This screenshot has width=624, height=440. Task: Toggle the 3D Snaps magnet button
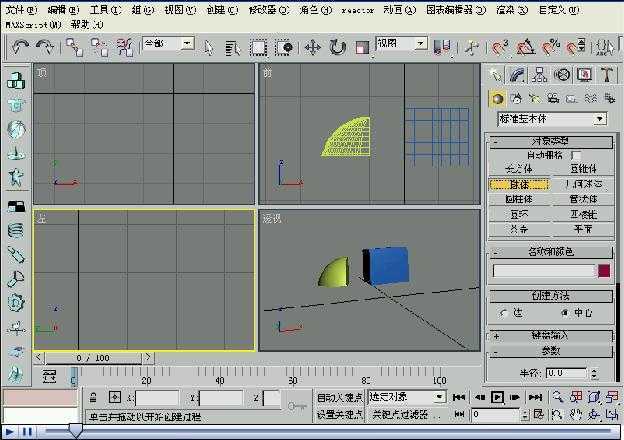click(500, 48)
